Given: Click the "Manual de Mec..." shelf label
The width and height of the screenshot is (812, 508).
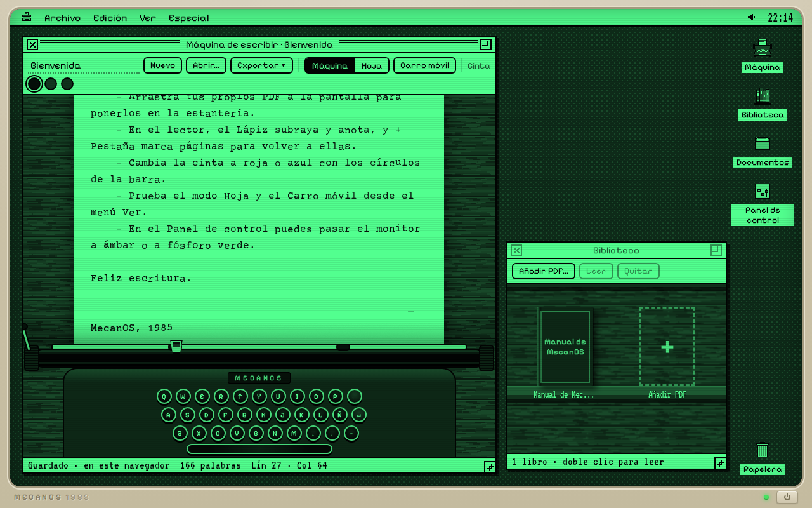Looking at the screenshot, I should pos(564,395).
